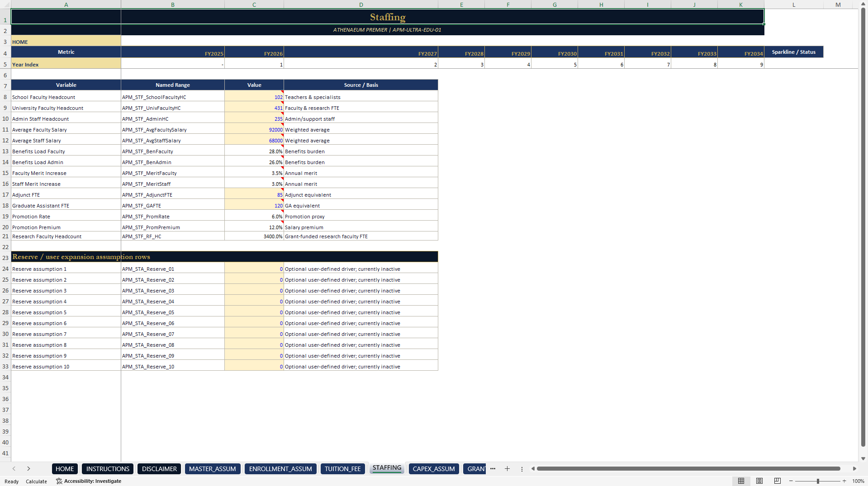The width and height of the screenshot is (868, 486).
Task: Click the FY2030 header cell
Action: [555, 52]
